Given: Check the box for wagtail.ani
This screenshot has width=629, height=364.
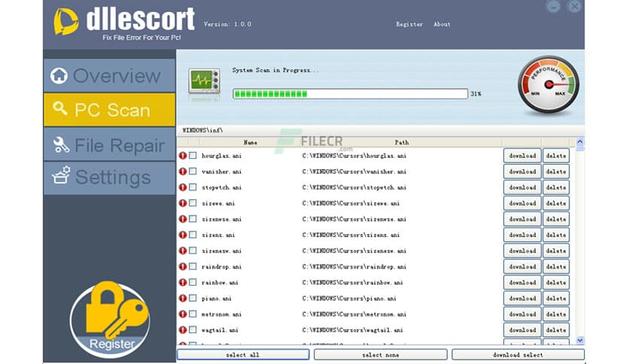Looking at the screenshot, I should pyautogui.click(x=193, y=329).
